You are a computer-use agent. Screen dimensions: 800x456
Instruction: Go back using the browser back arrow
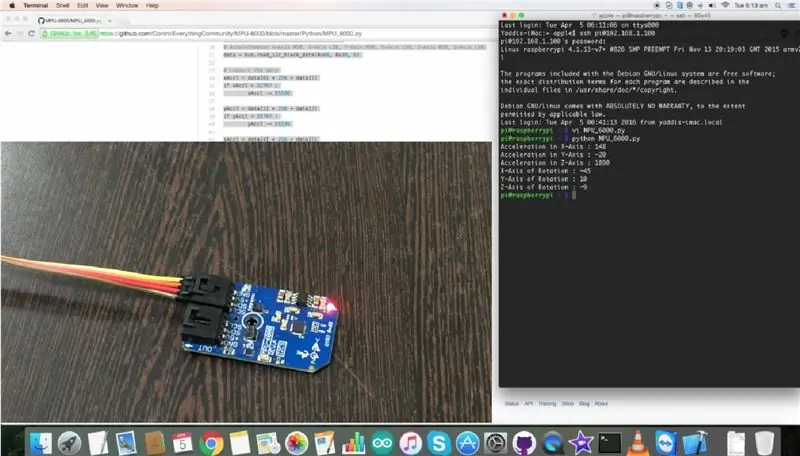pos(8,33)
